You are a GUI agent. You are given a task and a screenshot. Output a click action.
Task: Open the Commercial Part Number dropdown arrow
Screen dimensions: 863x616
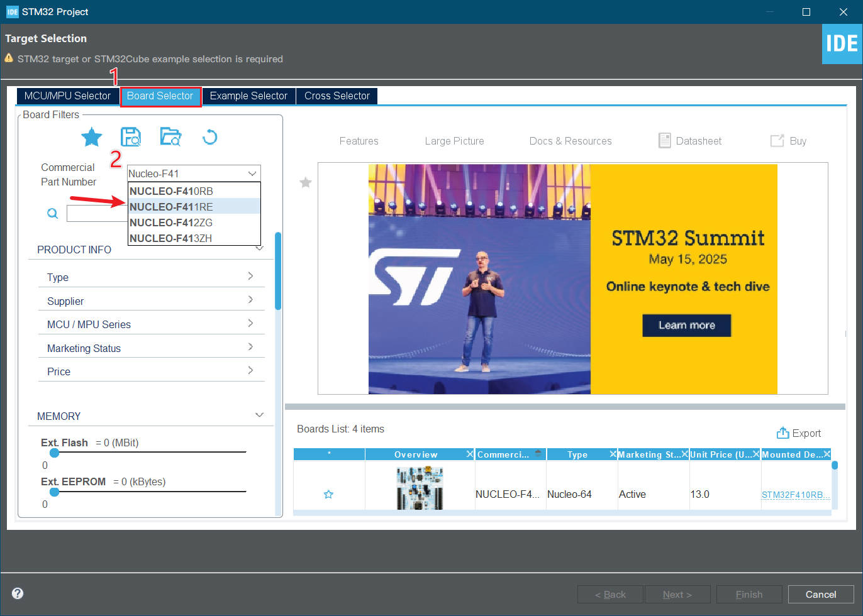[252, 173]
